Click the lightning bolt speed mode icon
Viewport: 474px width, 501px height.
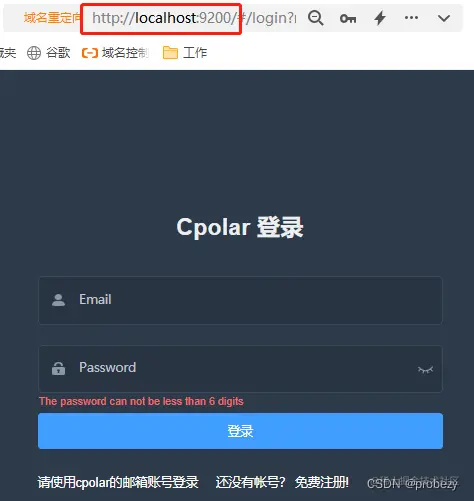(380, 18)
